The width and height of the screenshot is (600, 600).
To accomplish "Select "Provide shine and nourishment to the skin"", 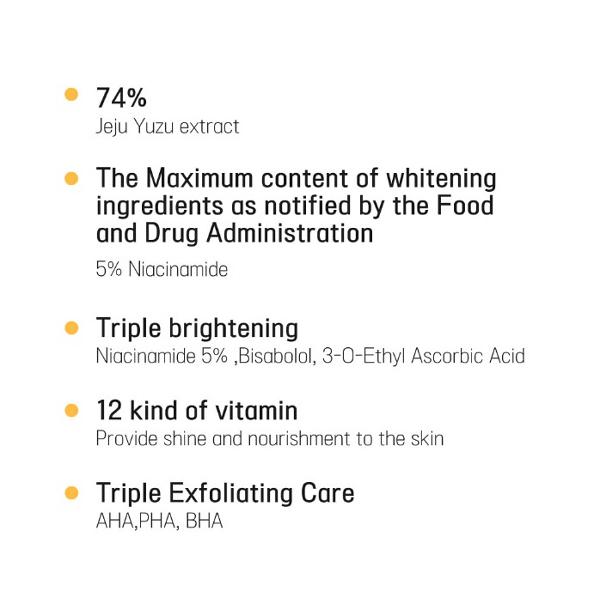I will point(269,439).
